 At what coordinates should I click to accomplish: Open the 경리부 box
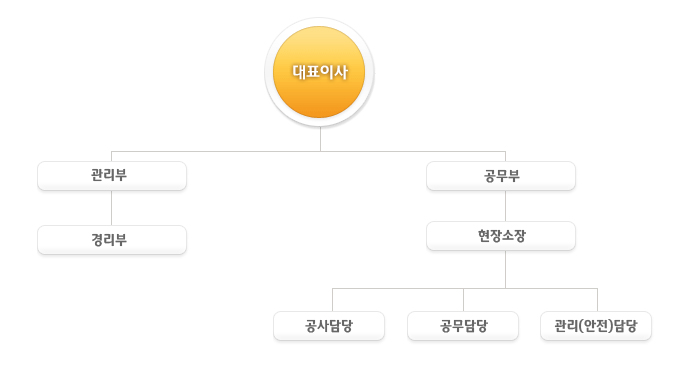112,239
